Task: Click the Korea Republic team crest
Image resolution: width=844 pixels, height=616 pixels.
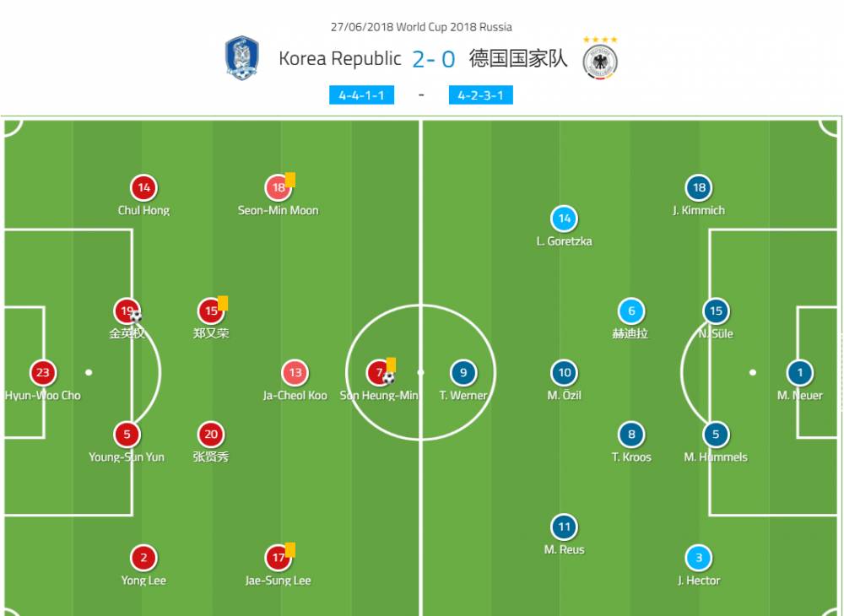Action: pyautogui.click(x=242, y=58)
